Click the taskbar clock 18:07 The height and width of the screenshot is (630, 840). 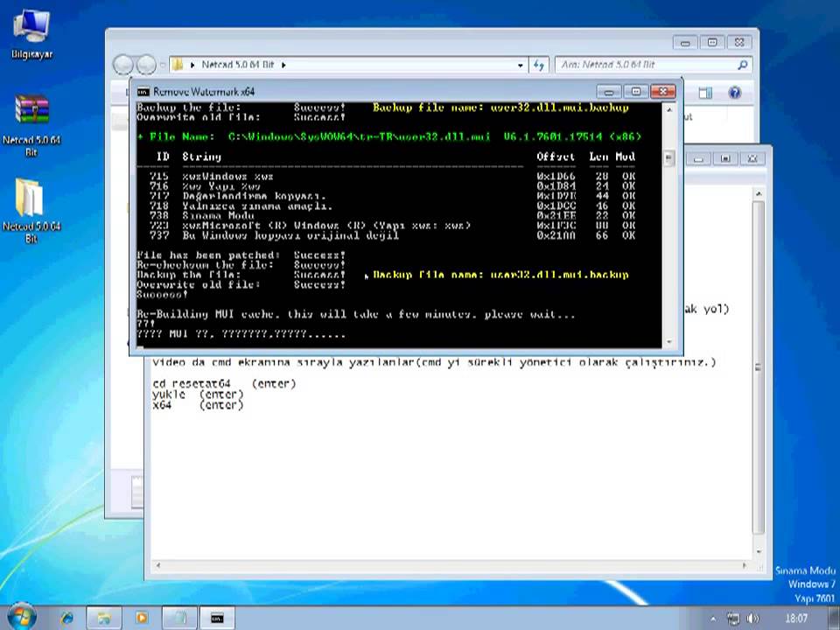pyautogui.click(x=796, y=619)
